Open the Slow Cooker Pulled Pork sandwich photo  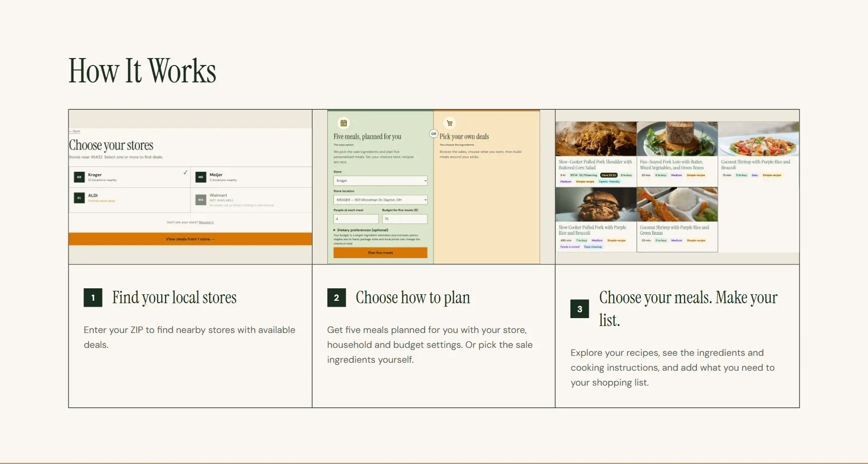tap(596, 204)
